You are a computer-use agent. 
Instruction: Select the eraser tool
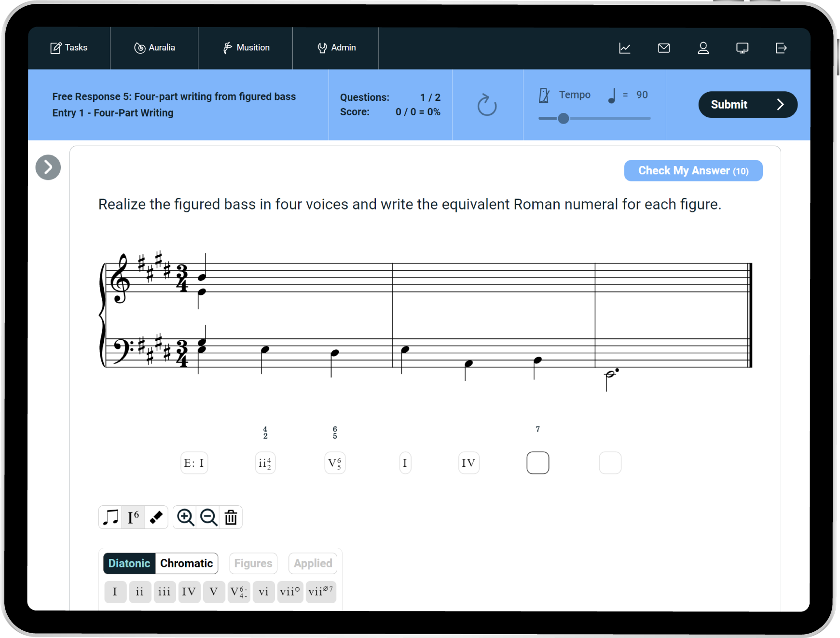[156, 517]
